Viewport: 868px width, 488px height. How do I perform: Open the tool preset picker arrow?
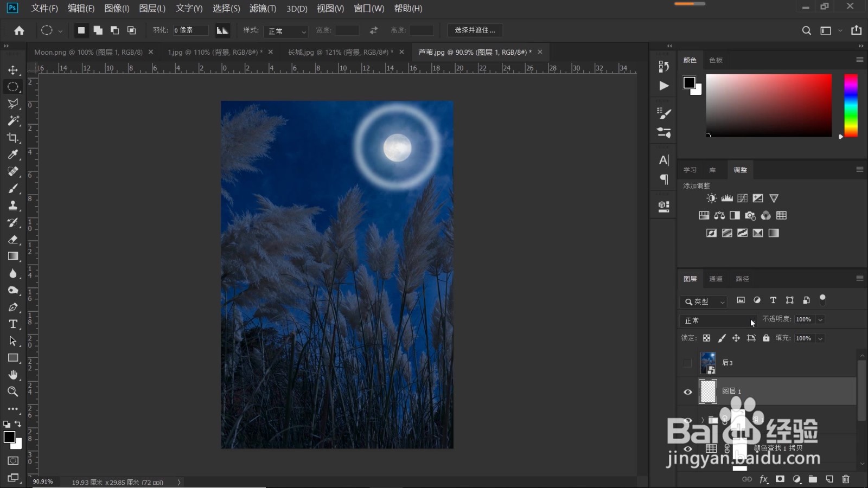[x=60, y=31]
